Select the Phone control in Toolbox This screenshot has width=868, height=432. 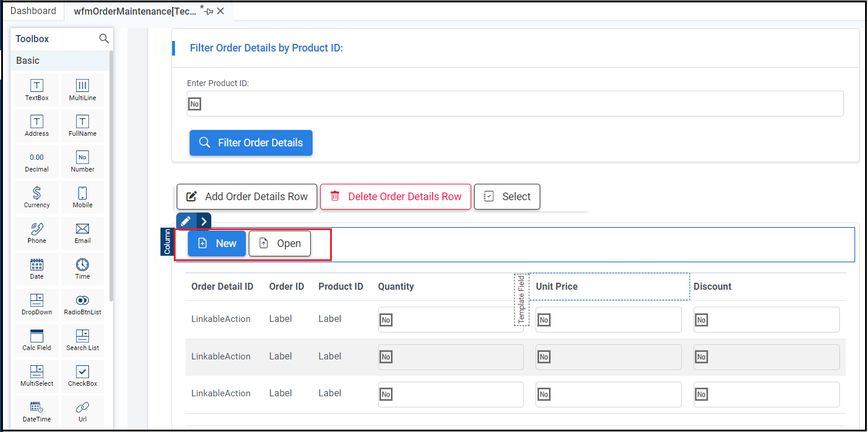point(36,232)
